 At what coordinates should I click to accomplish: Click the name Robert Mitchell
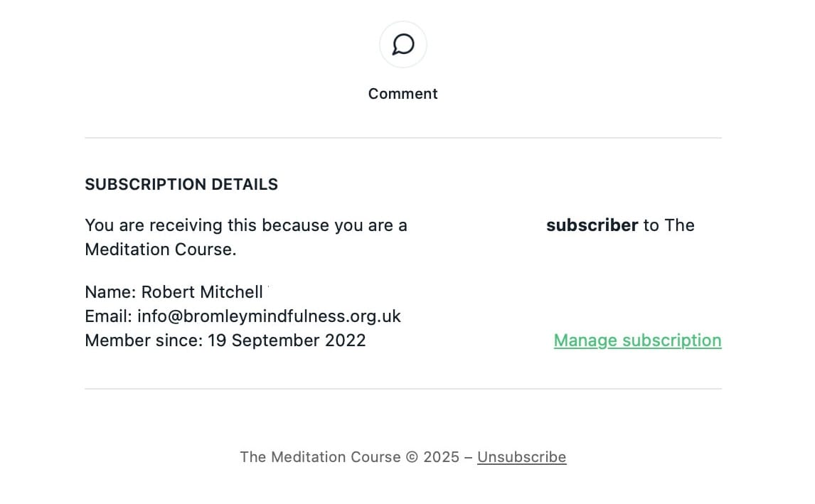click(202, 292)
